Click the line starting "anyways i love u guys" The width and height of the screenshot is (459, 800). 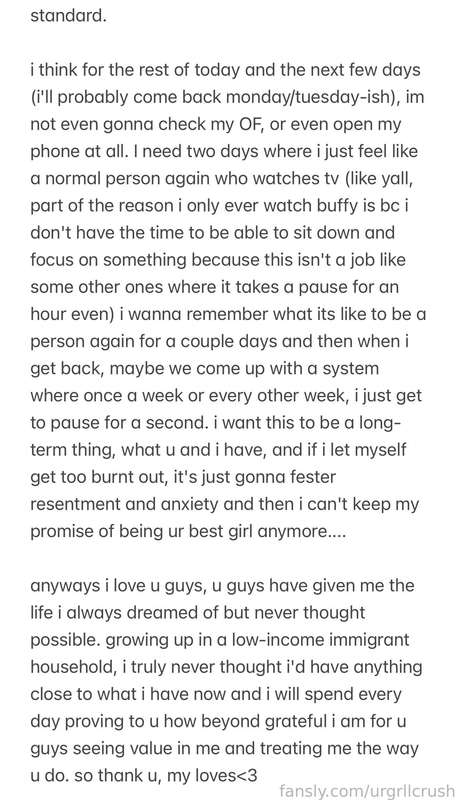[222, 585]
